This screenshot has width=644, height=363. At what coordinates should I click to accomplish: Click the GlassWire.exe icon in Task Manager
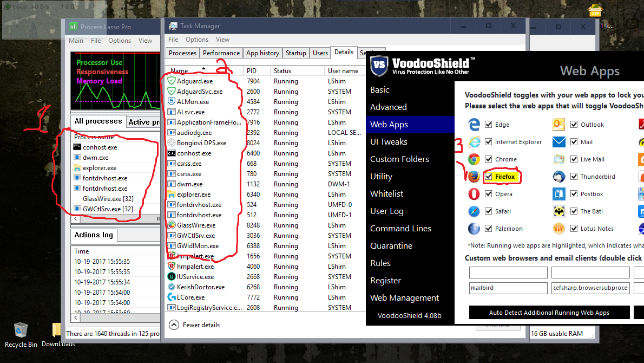pos(172,225)
